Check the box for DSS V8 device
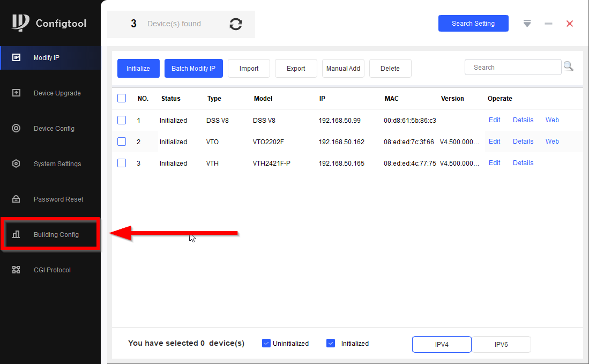The height and width of the screenshot is (364, 589). [x=122, y=120]
